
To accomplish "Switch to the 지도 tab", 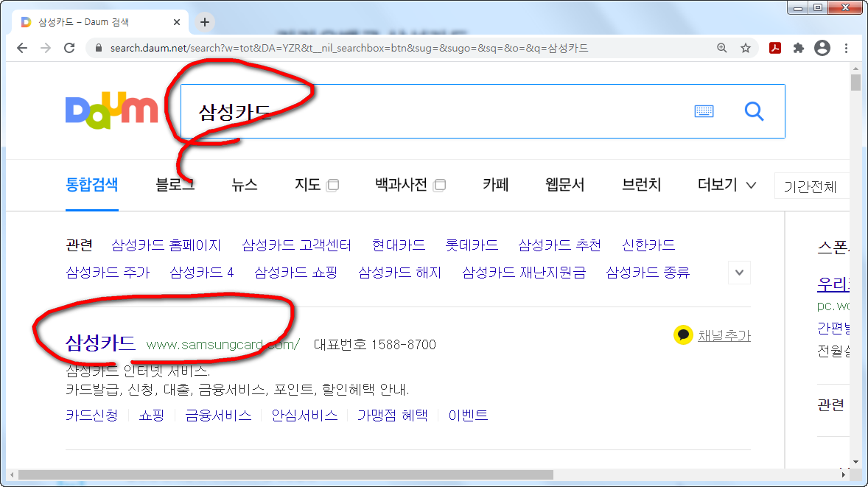I will pos(308,184).
